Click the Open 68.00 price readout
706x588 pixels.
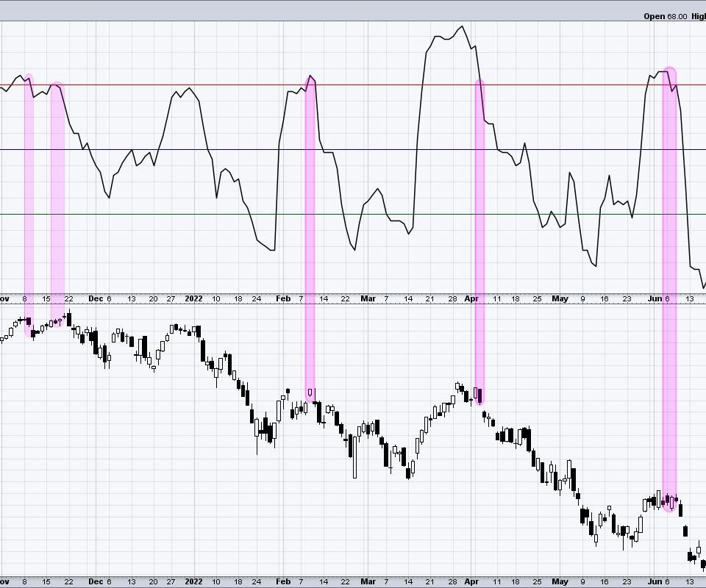pyautogui.click(x=666, y=16)
